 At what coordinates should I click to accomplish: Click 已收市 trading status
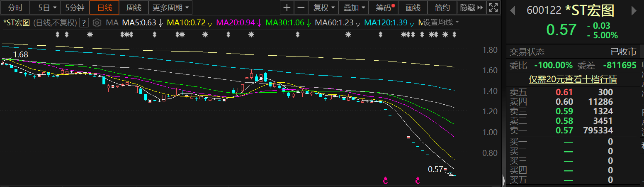624,52
